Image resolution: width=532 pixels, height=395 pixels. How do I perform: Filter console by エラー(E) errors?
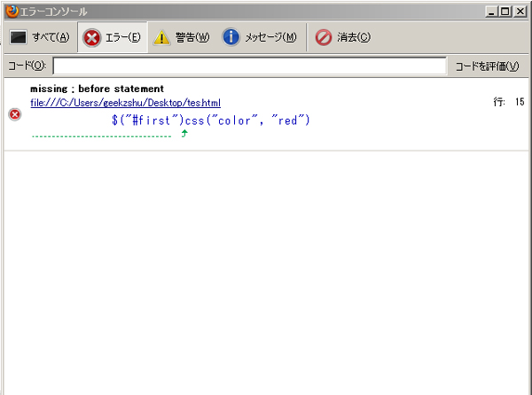113,37
